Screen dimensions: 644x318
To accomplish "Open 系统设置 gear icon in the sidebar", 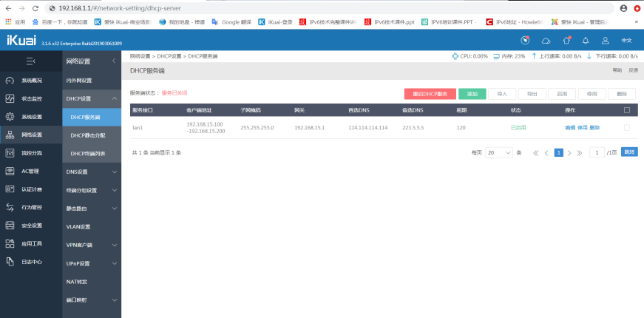I will tap(10, 117).
